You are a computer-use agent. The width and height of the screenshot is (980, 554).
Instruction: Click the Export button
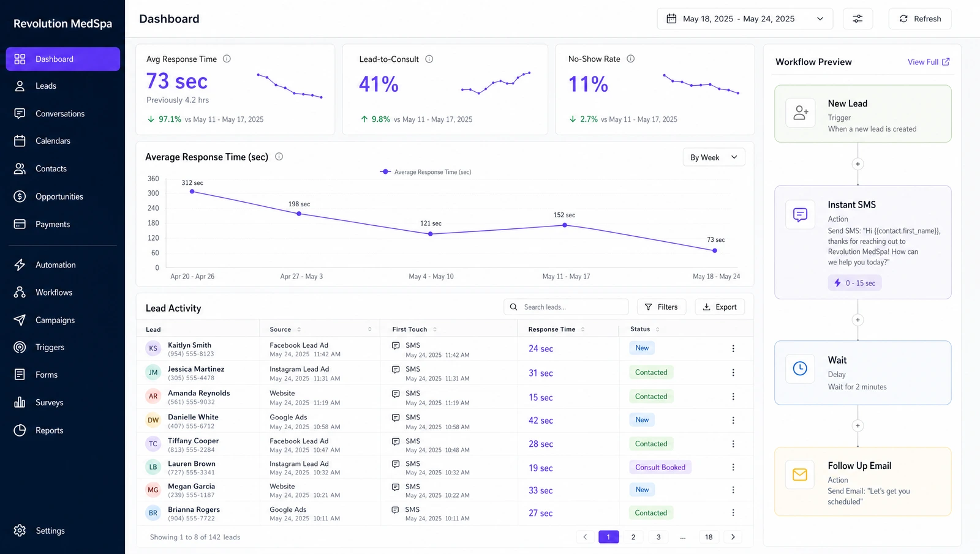click(x=720, y=307)
